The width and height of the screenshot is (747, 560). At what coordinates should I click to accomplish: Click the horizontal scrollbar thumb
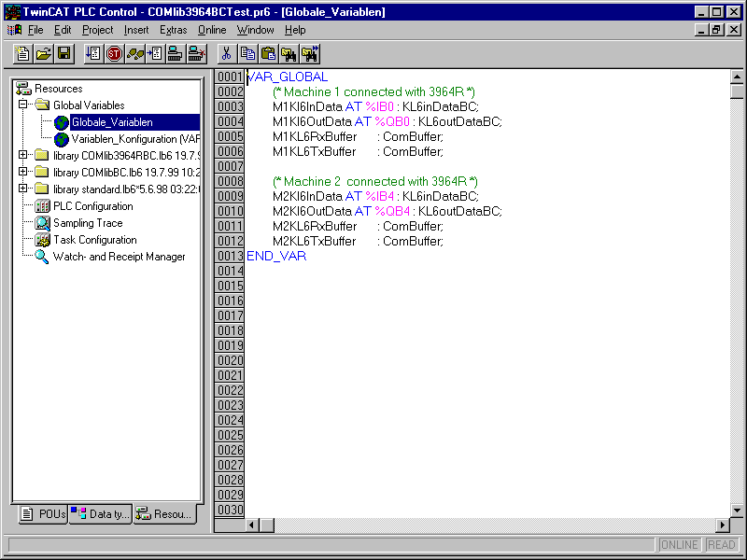[x=267, y=525]
